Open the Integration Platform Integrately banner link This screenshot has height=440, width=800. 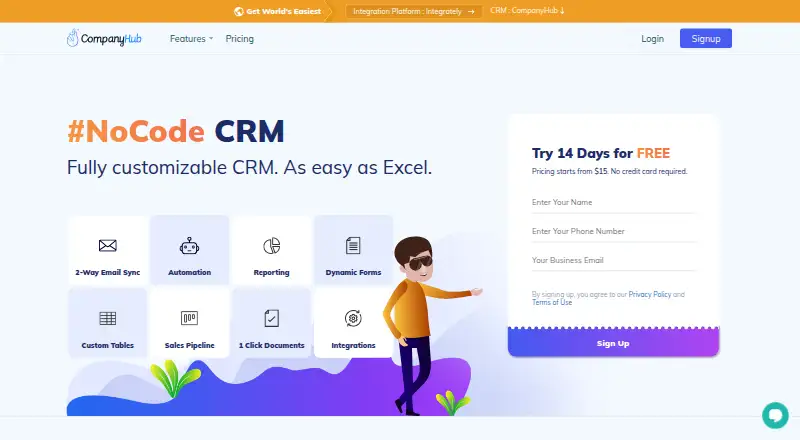coord(413,11)
